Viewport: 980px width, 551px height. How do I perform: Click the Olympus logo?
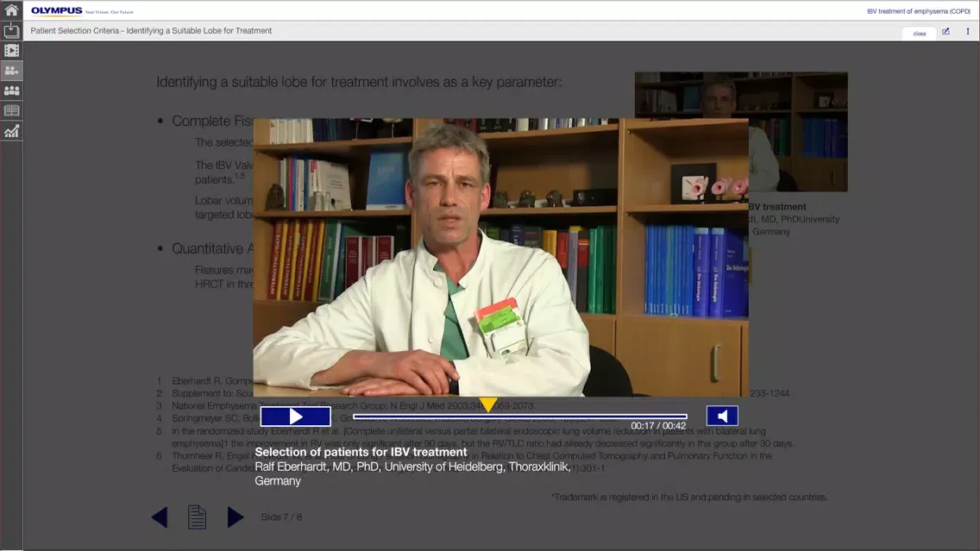57,10
